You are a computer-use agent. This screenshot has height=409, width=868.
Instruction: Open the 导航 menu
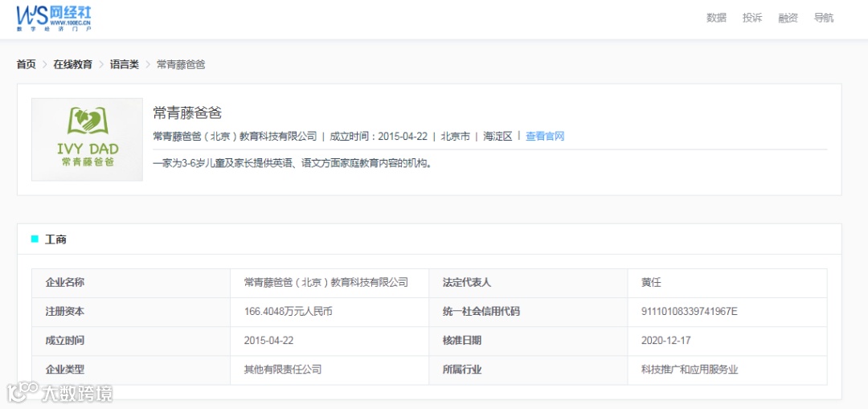coord(824,18)
